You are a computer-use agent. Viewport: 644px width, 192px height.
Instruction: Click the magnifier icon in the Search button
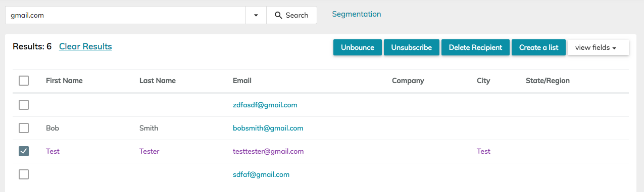(278, 15)
